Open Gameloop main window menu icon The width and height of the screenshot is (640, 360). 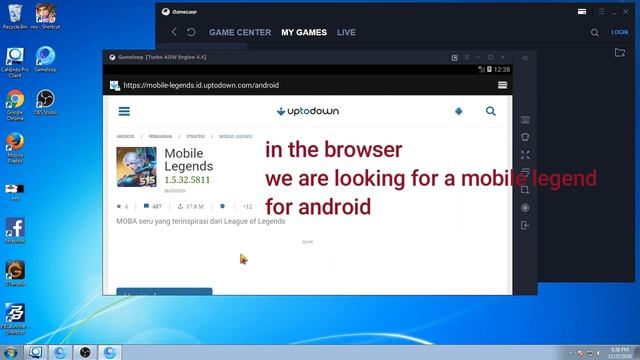click(602, 12)
